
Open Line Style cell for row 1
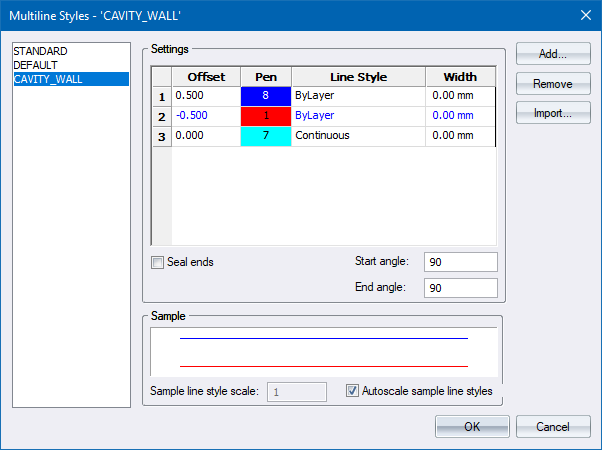pos(357,97)
